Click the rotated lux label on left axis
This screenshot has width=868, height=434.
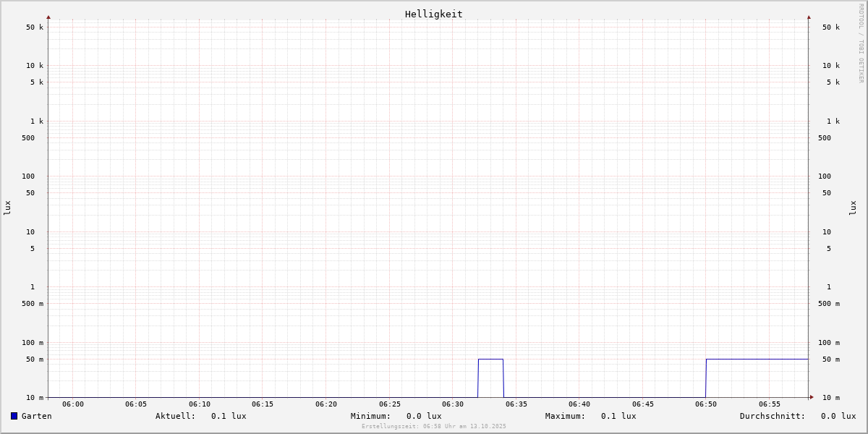tap(7, 208)
